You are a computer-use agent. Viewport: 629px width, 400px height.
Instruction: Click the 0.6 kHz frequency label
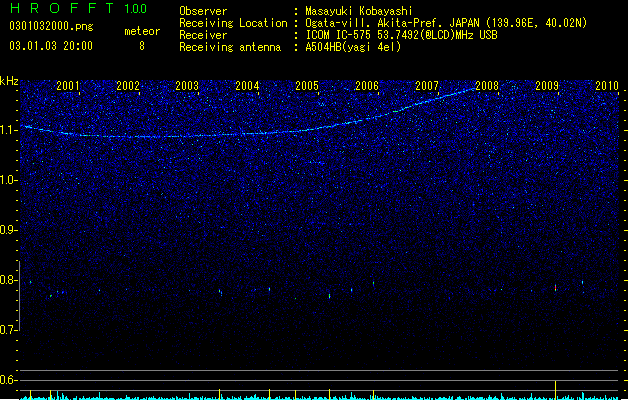coord(9,380)
